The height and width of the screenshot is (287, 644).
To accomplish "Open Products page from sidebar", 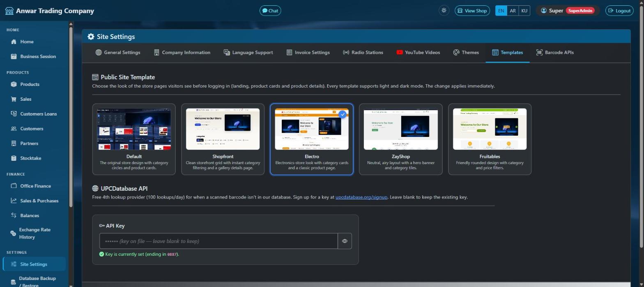I will (x=34, y=84).
